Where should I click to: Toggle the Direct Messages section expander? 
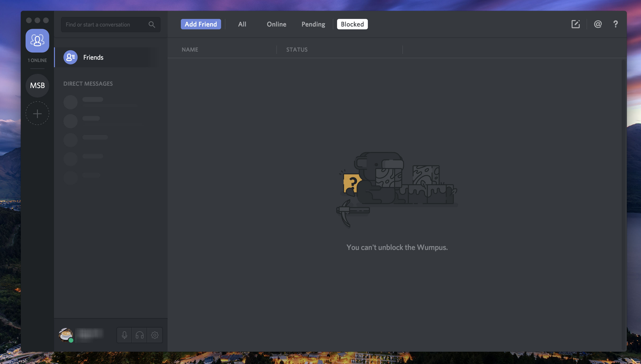pos(88,84)
